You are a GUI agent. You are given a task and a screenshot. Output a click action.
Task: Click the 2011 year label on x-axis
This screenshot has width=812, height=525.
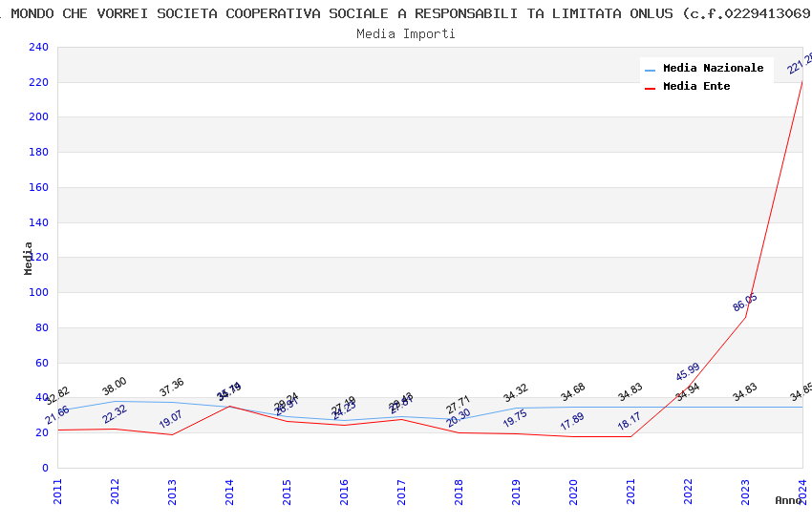57,492
